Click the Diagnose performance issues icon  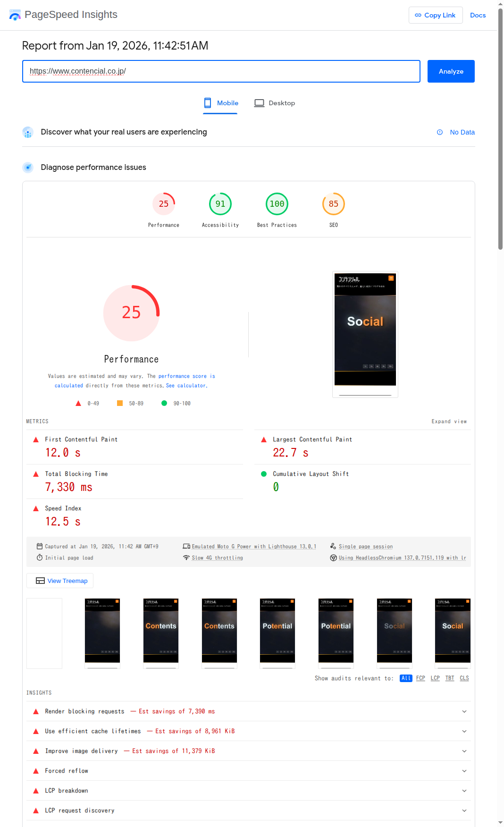[x=28, y=168]
